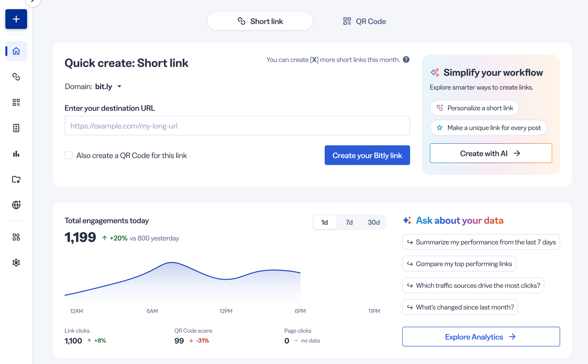Ask 'Compare my top performing links'
Image resolution: width=588 pixels, height=364 pixels.
point(459,264)
